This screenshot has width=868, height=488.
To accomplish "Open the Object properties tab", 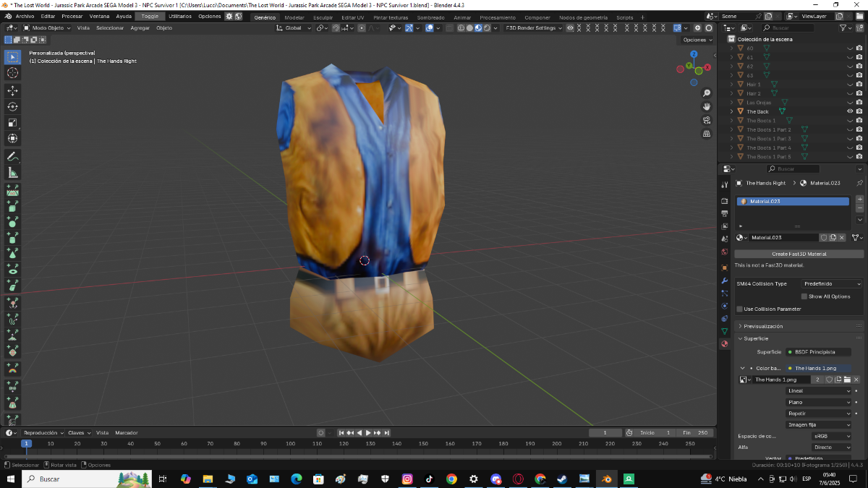I will [x=724, y=267].
